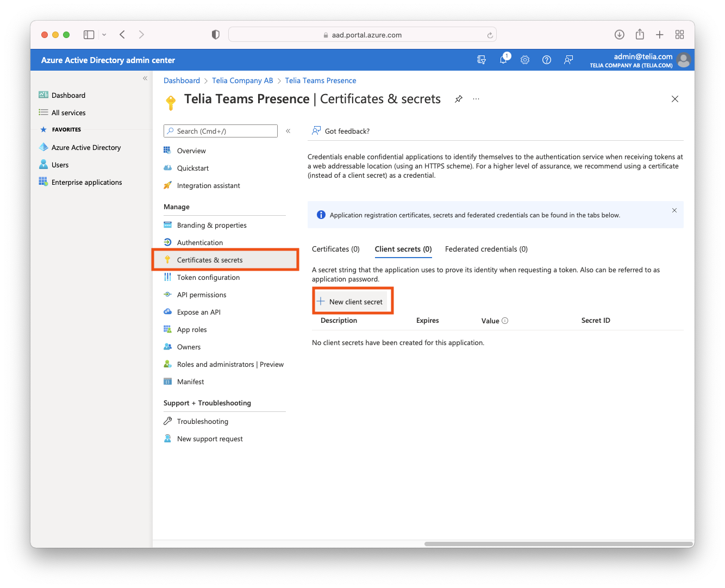
Task: Dismiss the blue info banner
Action: (674, 210)
